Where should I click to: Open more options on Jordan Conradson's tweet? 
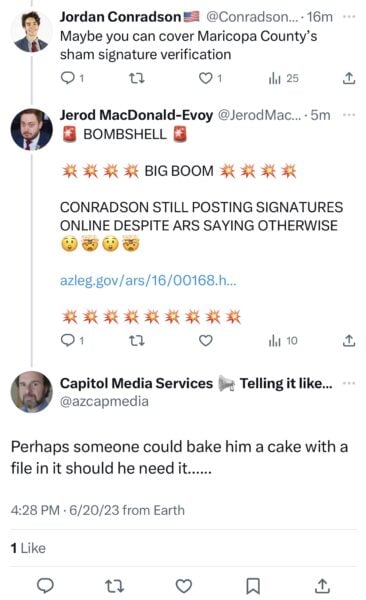pos(349,16)
